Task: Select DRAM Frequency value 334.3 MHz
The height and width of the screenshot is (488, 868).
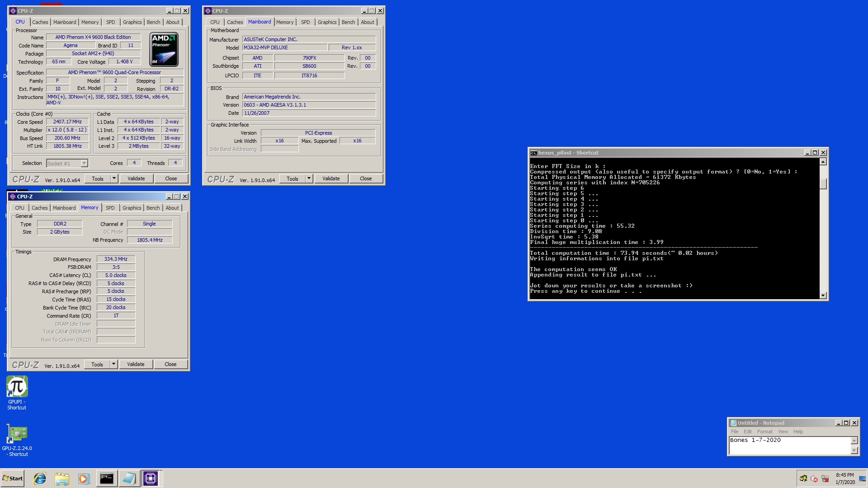Action: pyautogui.click(x=116, y=259)
